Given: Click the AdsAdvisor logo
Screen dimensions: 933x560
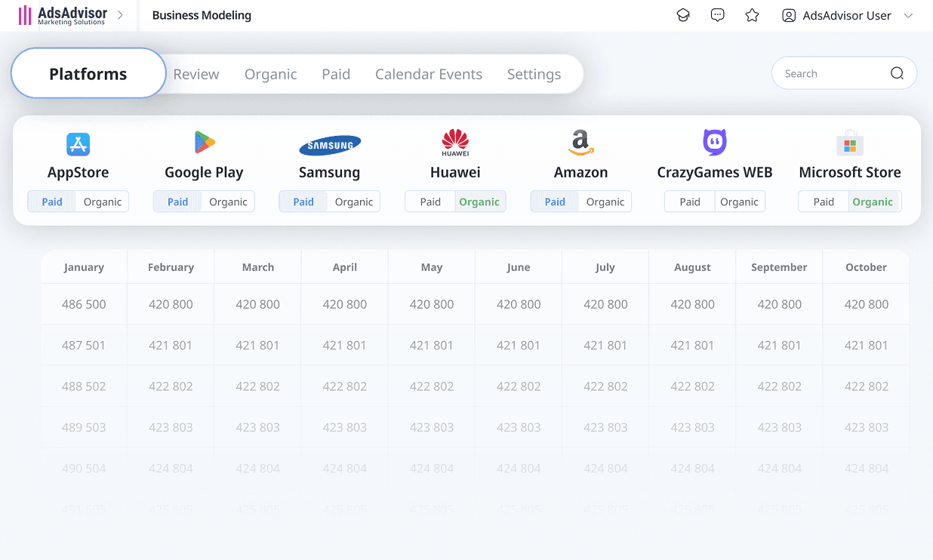Looking at the screenshot, I should point(63,15).
